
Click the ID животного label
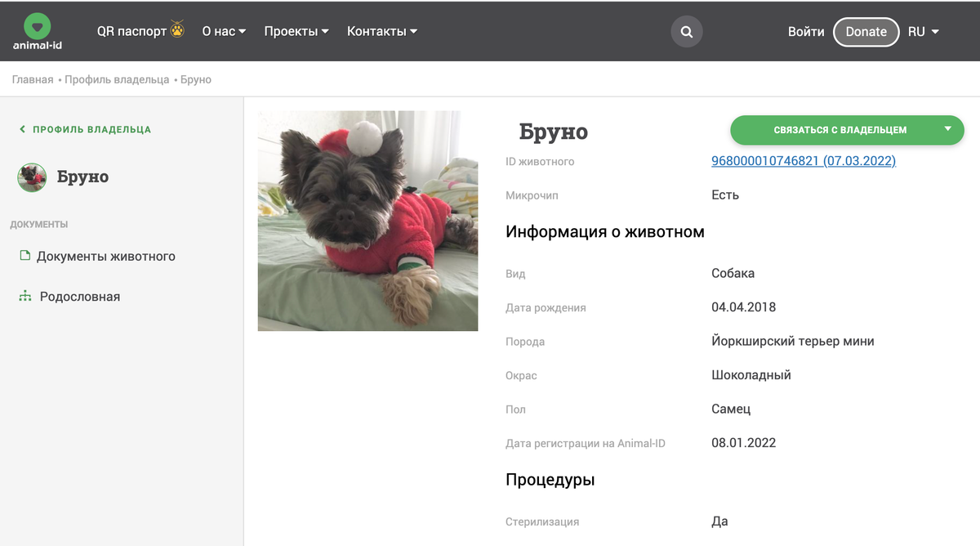pos(540,162)
